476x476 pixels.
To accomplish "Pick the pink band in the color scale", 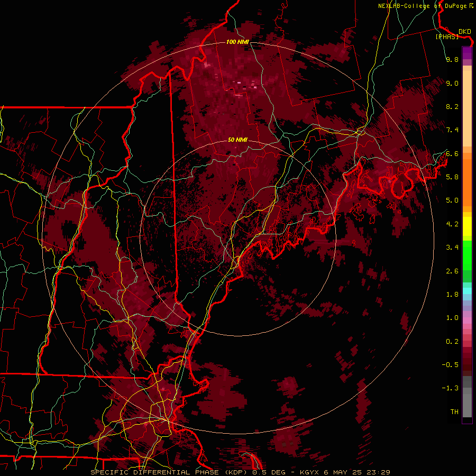I will point(467,321).
